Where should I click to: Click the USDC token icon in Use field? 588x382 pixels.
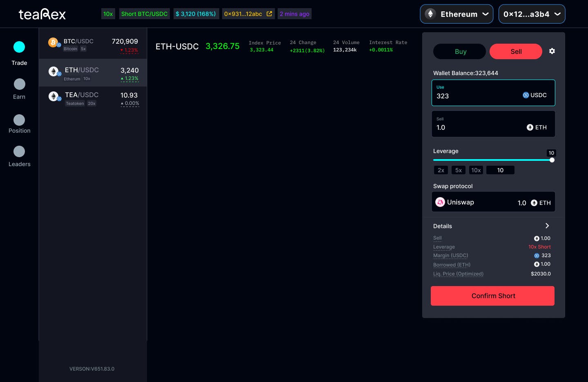(526, 95)
